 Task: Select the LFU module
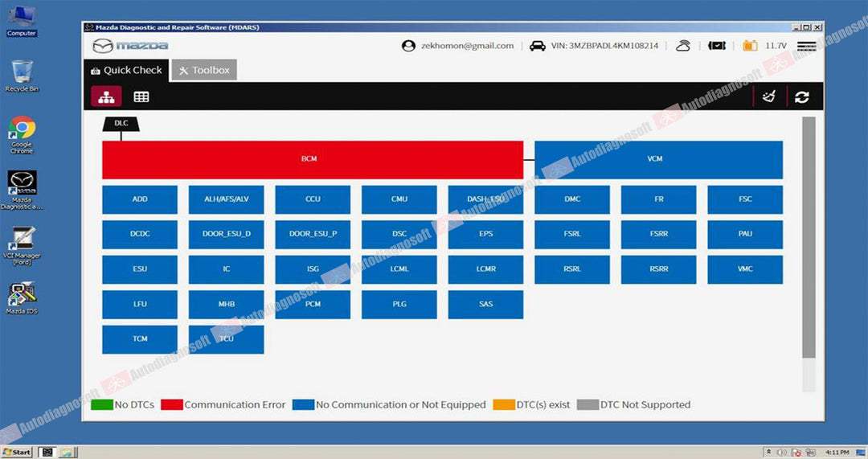(x=140, y=305)
